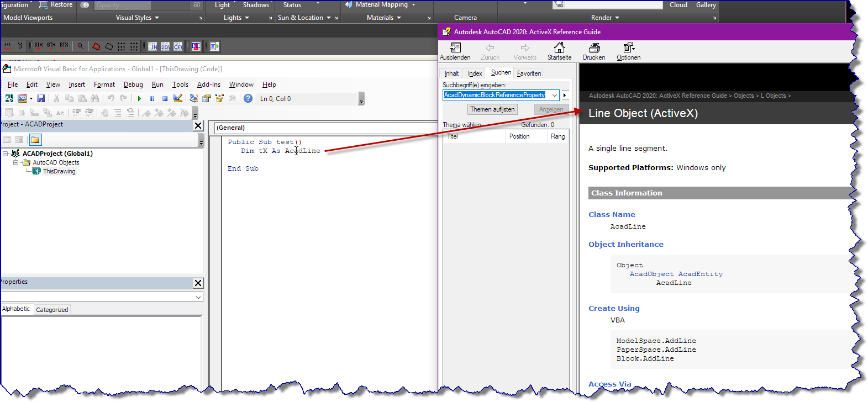
Task: Click the Undo arrow icon
Action: coord(111,98)
